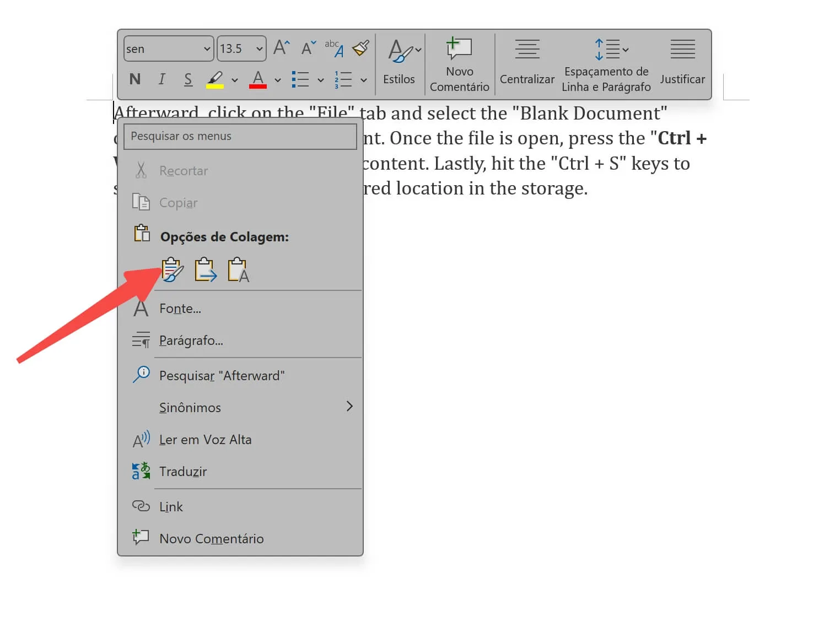Apply bullet list formatting
The image size is (840, 627).
point(300,79)
